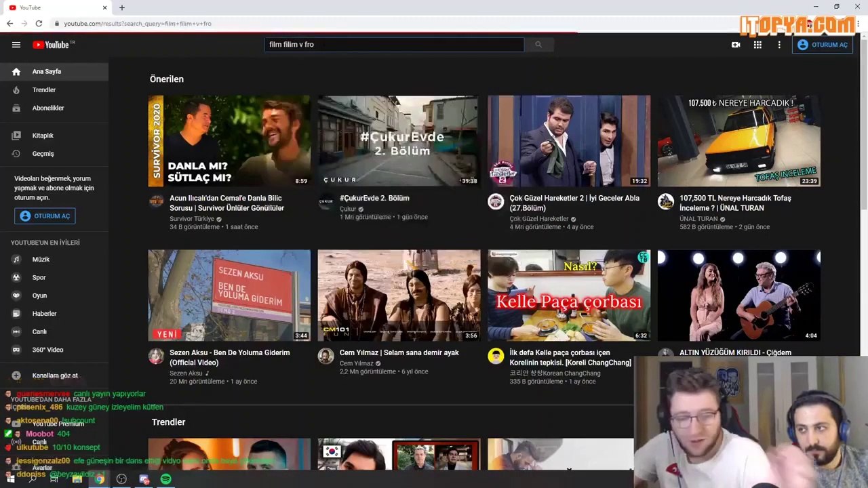Click Sezen Aksu channel avatar
868x488 pixels.
click(x=157, y=356)
